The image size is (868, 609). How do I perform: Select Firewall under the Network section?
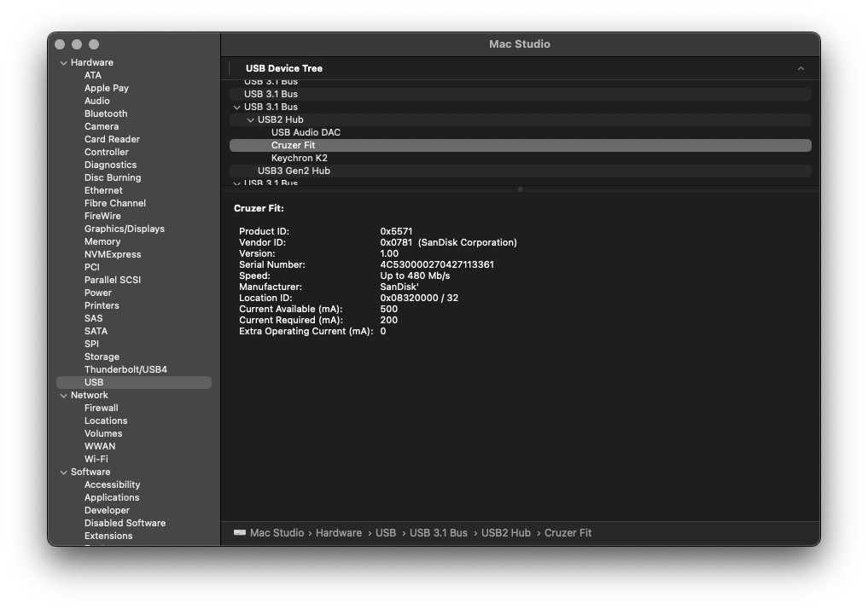(x=101, y=407)
